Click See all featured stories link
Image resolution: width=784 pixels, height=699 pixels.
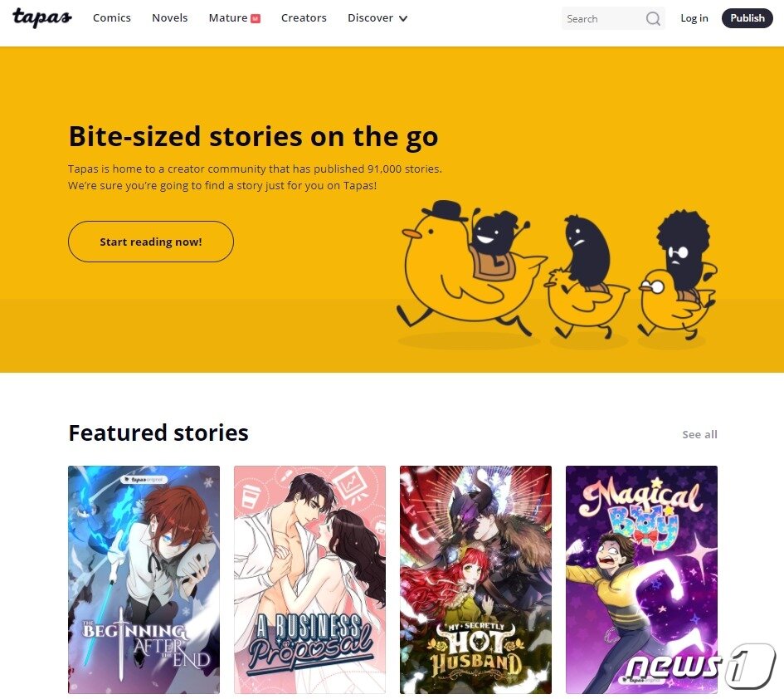tap(699, 434)
